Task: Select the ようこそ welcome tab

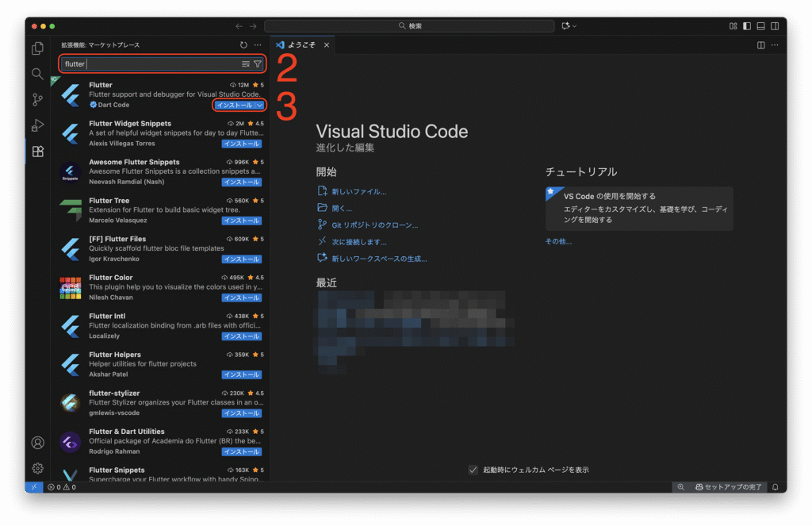Action: point(301,45)
